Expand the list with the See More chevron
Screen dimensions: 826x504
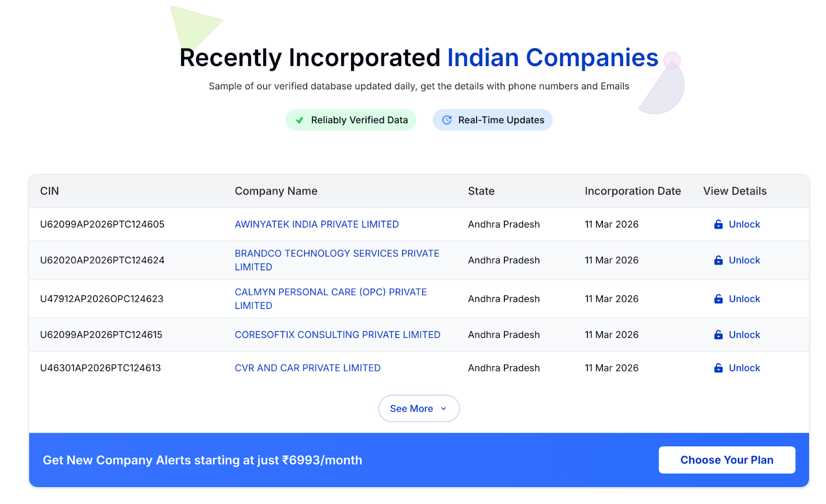pos(443,409)
